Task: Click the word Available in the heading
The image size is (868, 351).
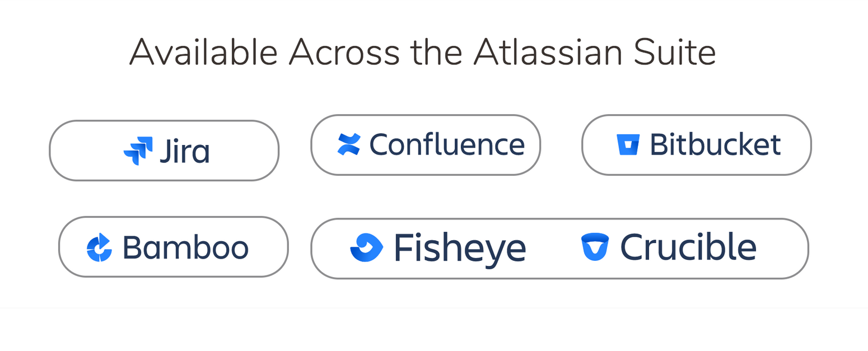Action: [204, 52]
